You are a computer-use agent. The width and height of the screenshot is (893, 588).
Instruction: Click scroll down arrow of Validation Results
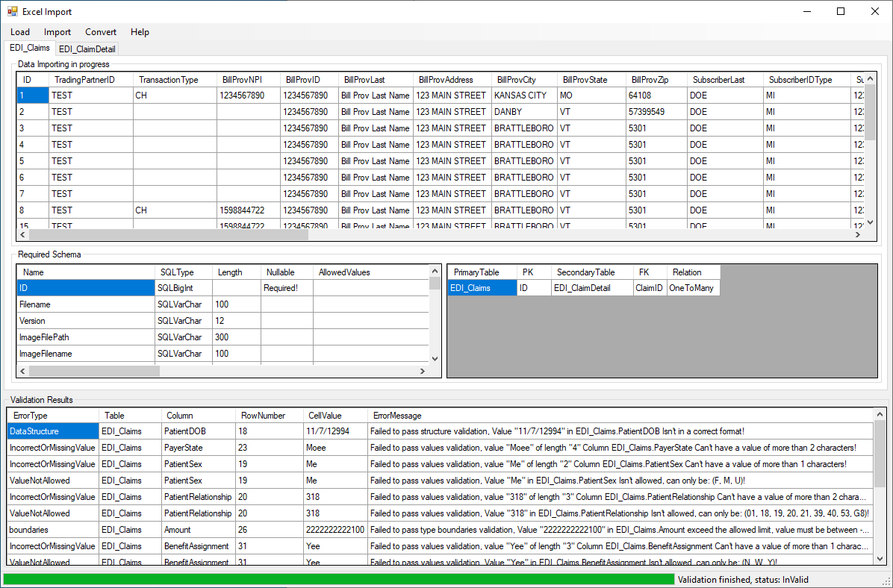pyautogui.click(x=880, y=559)
